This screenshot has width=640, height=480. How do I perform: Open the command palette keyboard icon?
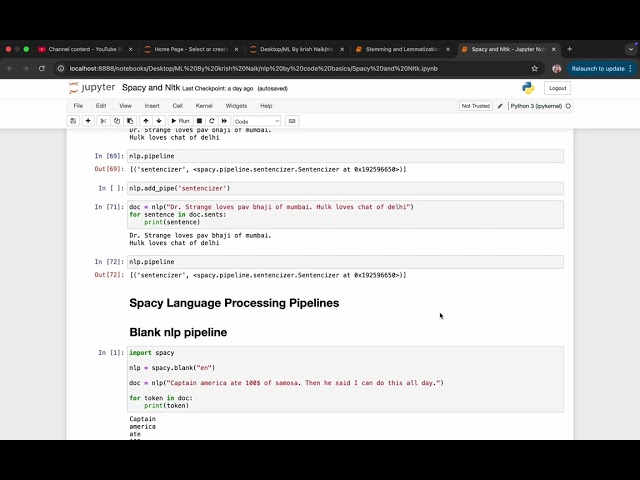pos(292,121)
